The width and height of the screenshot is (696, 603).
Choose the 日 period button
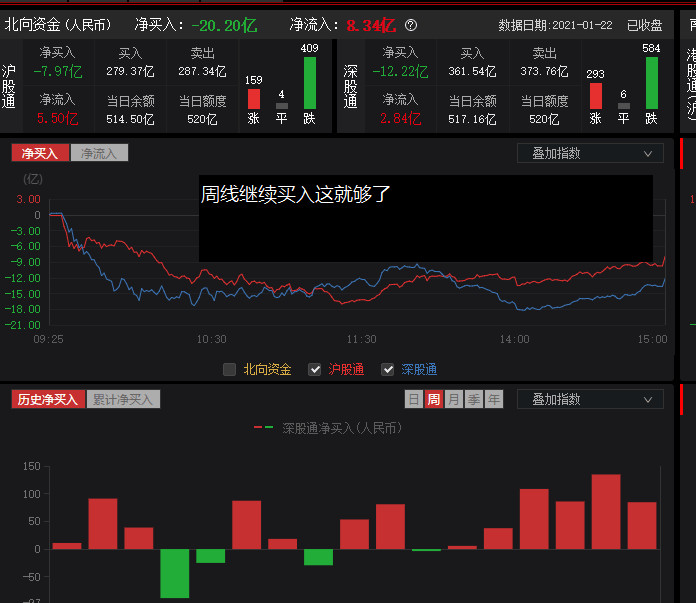(x=413, y=399)
